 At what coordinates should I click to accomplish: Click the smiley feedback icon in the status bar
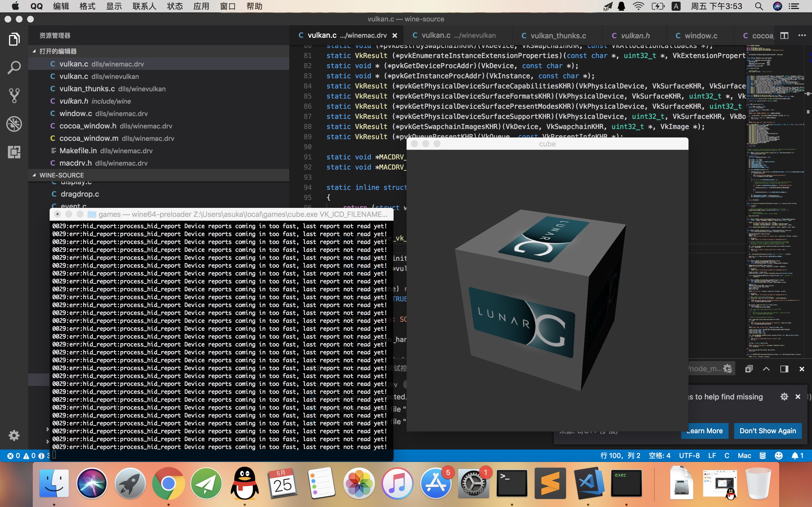pyautogui.click(x=779, y=455)
